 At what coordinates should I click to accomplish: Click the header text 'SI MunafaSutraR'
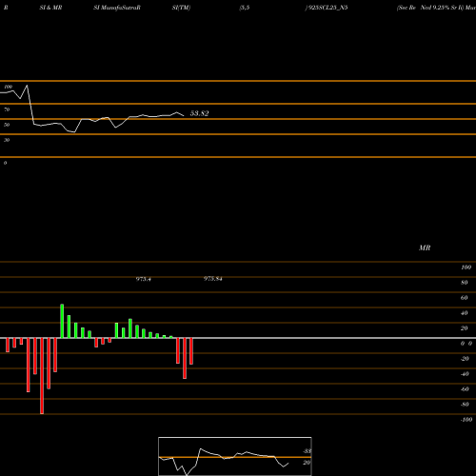[117, 8]
